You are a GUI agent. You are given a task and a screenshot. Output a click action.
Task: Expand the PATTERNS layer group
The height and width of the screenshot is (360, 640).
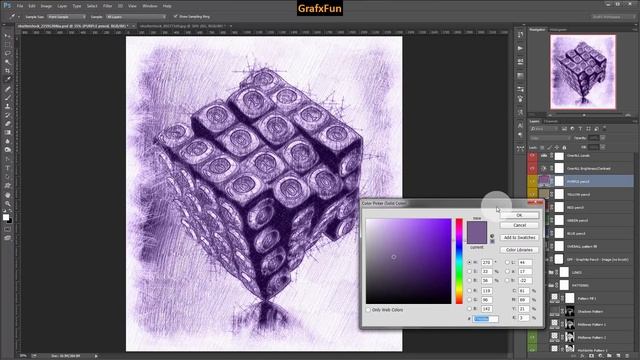click(x=547, y=285)
